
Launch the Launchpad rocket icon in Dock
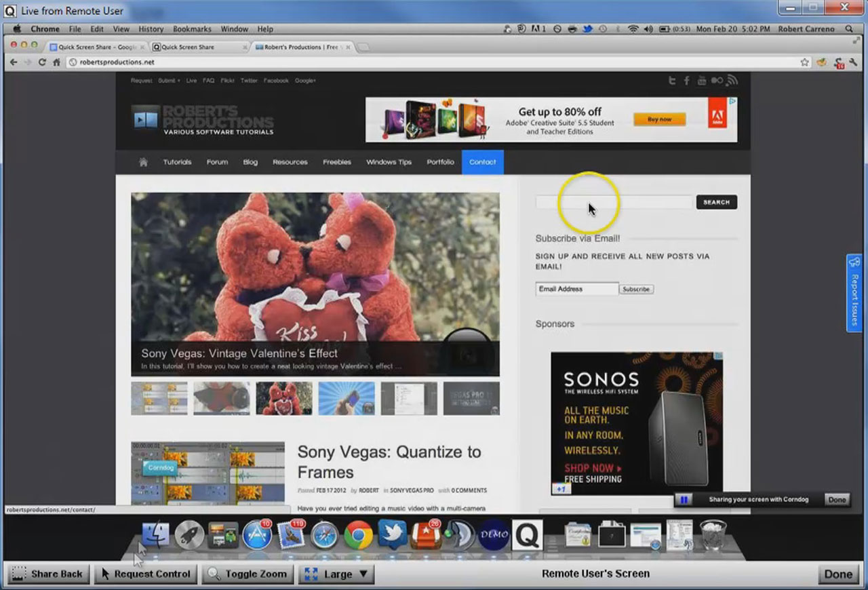point(189,535)
